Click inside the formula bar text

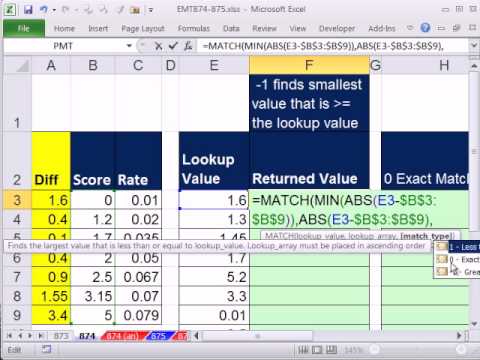333,46
